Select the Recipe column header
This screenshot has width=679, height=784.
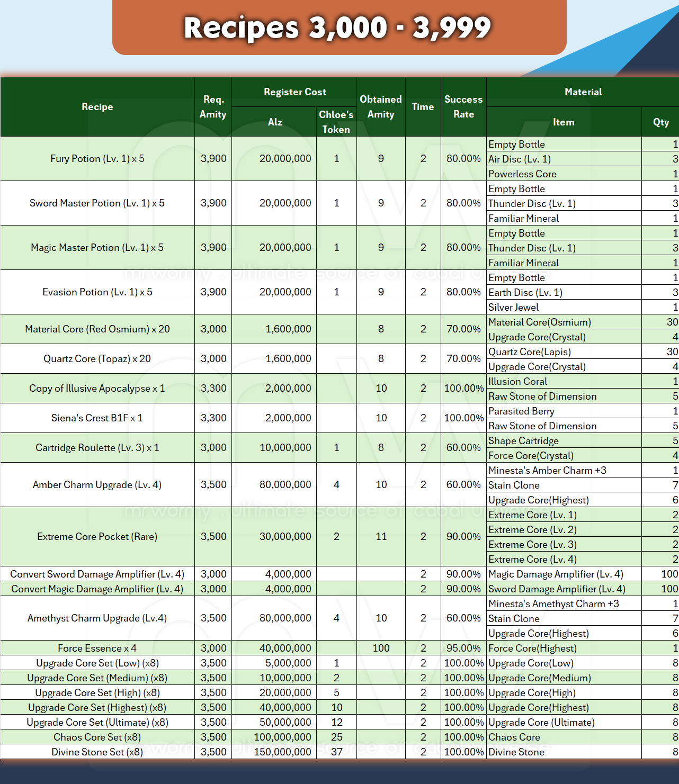[97, 107]
